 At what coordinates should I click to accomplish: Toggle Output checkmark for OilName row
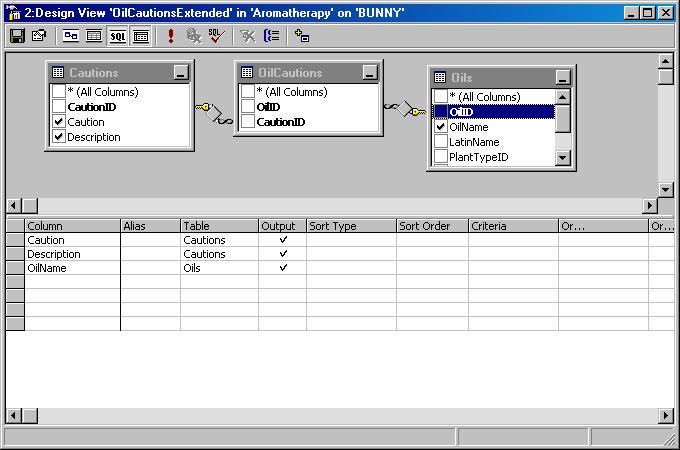click(x=283, y=267)
